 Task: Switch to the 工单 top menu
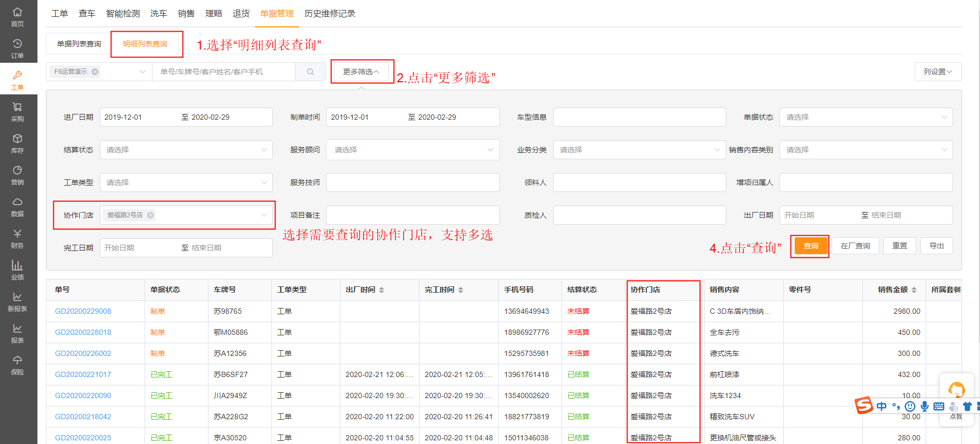60,14
